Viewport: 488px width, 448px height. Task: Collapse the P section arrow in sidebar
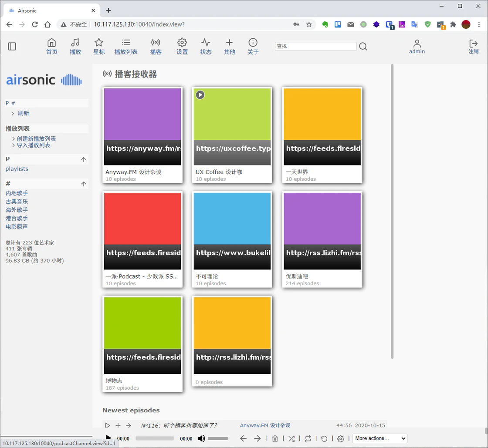click(x=84, y=159)
